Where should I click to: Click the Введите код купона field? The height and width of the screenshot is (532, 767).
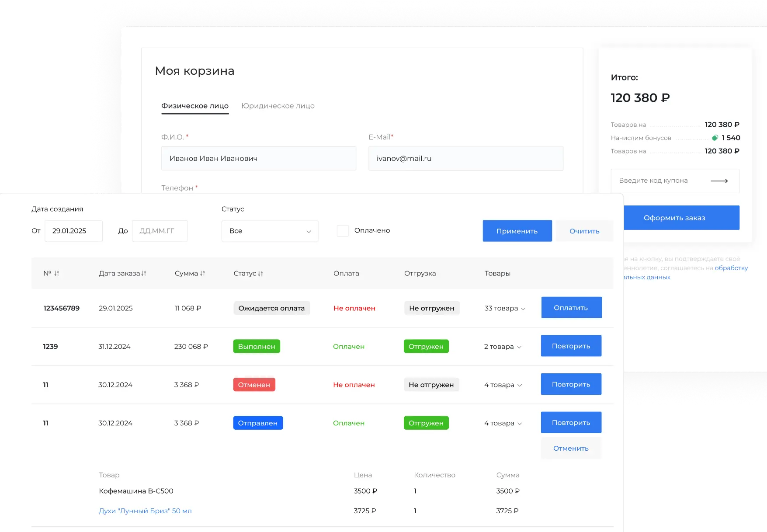[x=660, y=181]
